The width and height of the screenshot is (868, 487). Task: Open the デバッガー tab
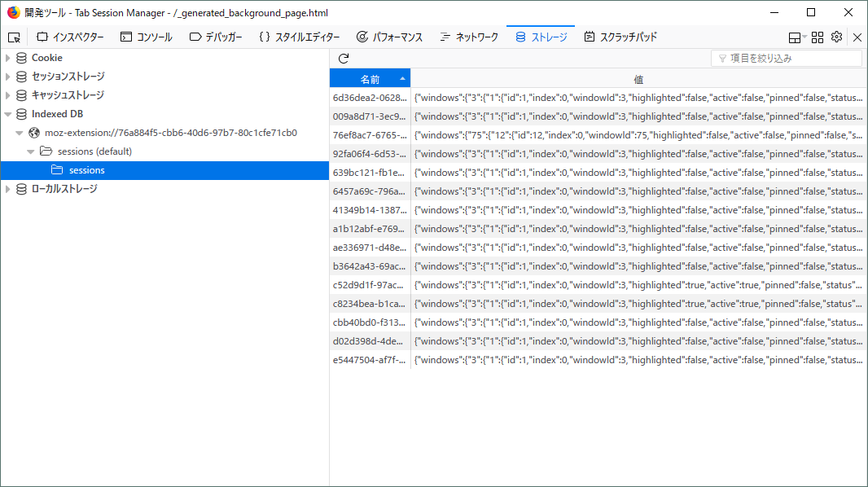tap(216, 37)
